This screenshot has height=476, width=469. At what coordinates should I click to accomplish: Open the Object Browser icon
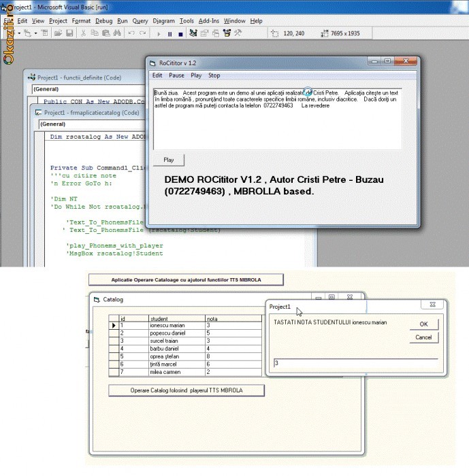[x=227, y=33]
